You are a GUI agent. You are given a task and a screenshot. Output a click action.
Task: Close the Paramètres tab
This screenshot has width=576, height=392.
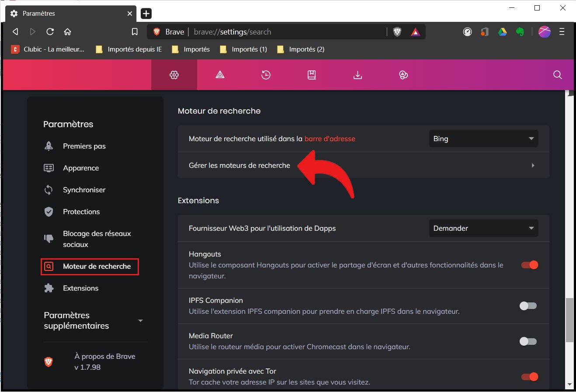click(x=129, y=14)
